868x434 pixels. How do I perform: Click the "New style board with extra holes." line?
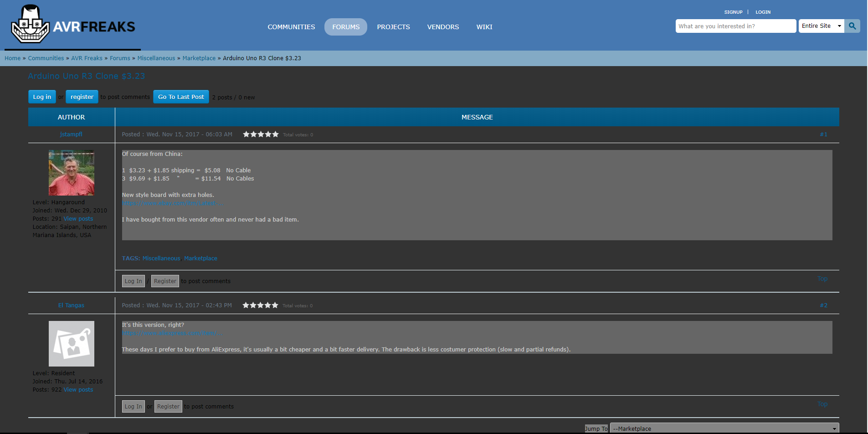(168, 195)
